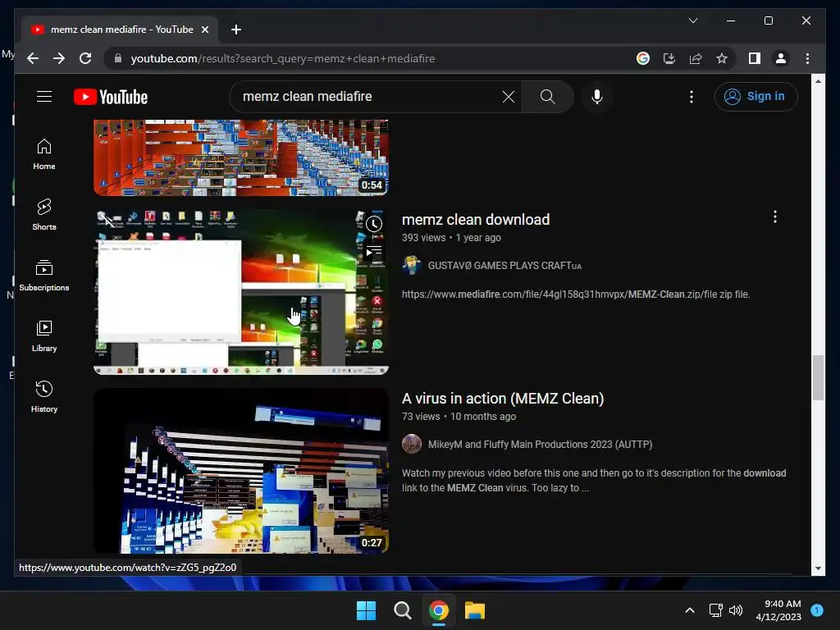This screenshot has height=630, width=840.
Task: Open Chrome profile menu
Action: 781,58
